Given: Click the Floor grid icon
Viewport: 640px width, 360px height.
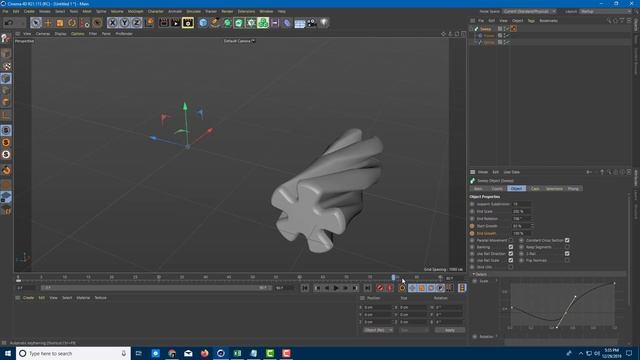Looking at the screenshot, I should 300,23.
